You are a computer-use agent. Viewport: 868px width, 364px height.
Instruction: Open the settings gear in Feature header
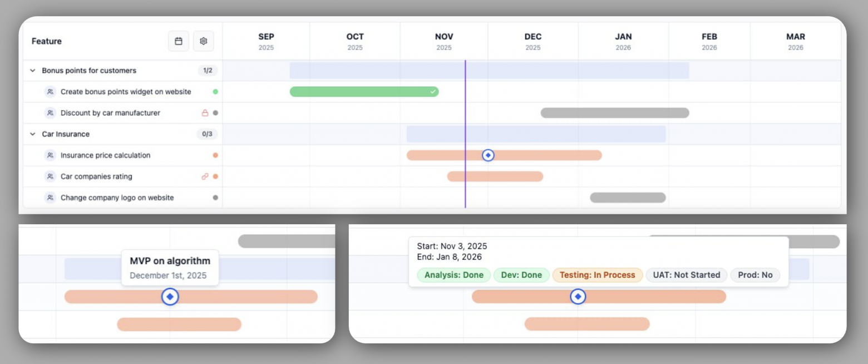tap(204, 41)
